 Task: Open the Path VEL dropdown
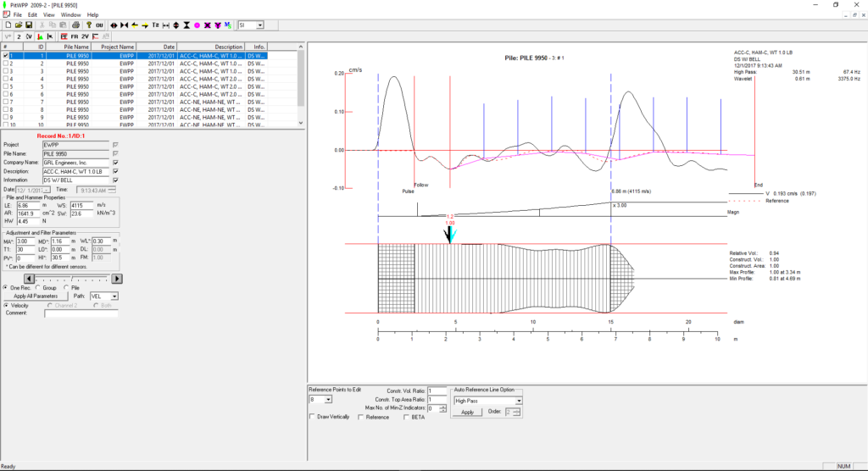pos(114,296)
